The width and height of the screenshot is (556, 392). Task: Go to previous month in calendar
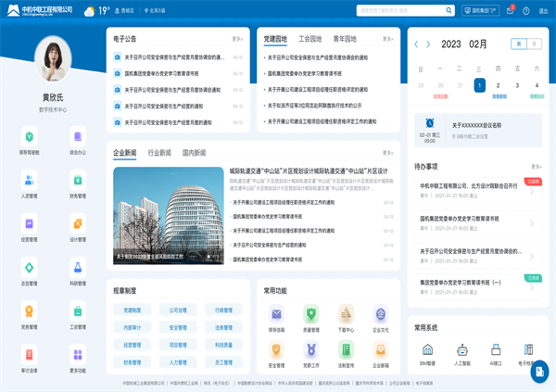416,44
